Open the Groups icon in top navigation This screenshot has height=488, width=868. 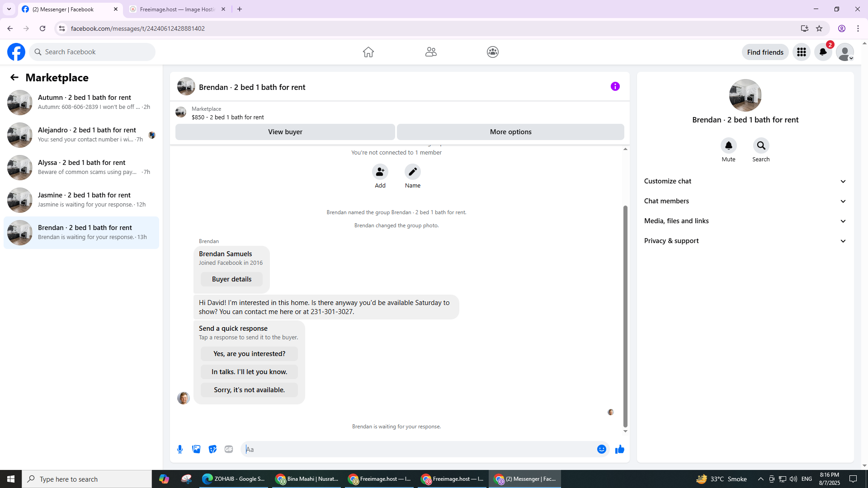point(493,52)
